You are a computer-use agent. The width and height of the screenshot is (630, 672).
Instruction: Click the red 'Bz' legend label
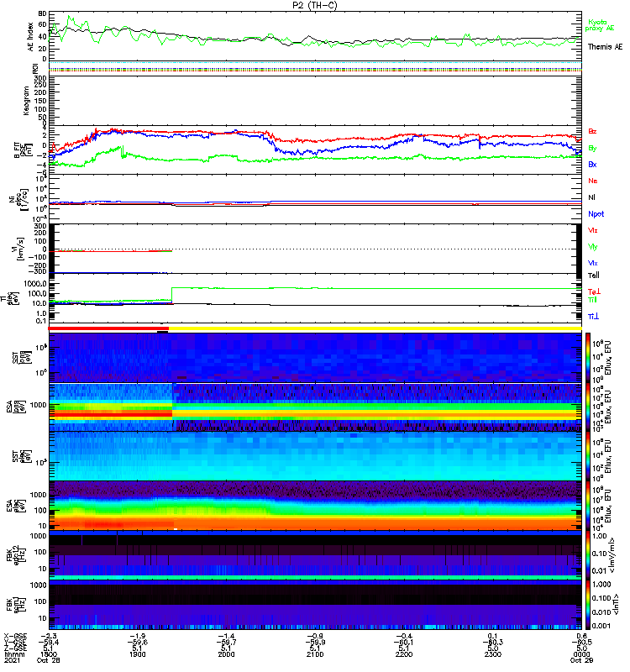[x=592, y=131]
